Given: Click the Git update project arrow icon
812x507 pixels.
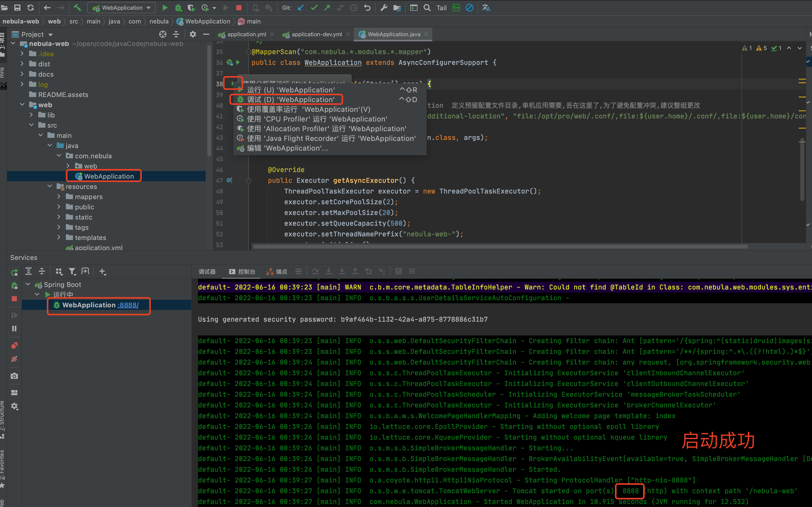Looking at the screenshot, I should [301, 7].
